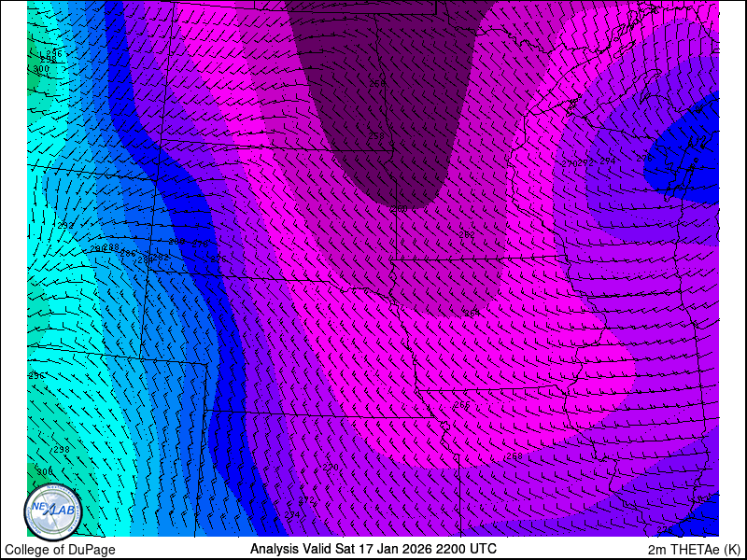Click the 256 contour label

(x=377, y=83)
